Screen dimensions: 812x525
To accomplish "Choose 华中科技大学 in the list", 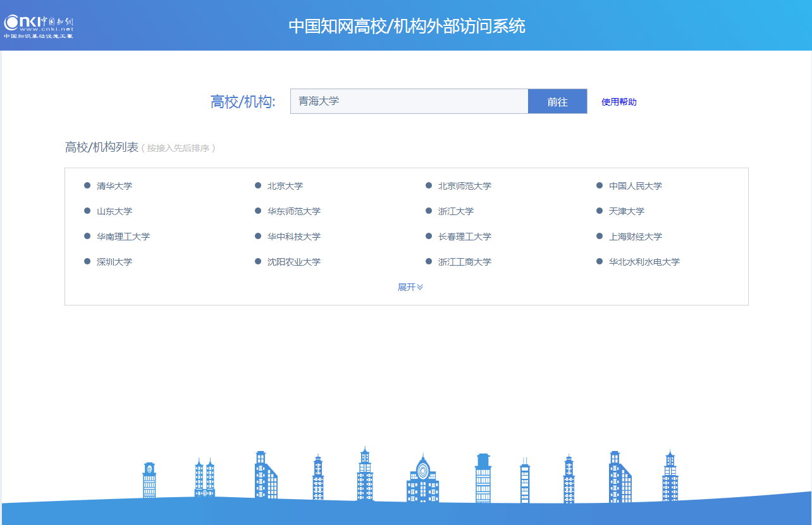I will click(293, 237).
